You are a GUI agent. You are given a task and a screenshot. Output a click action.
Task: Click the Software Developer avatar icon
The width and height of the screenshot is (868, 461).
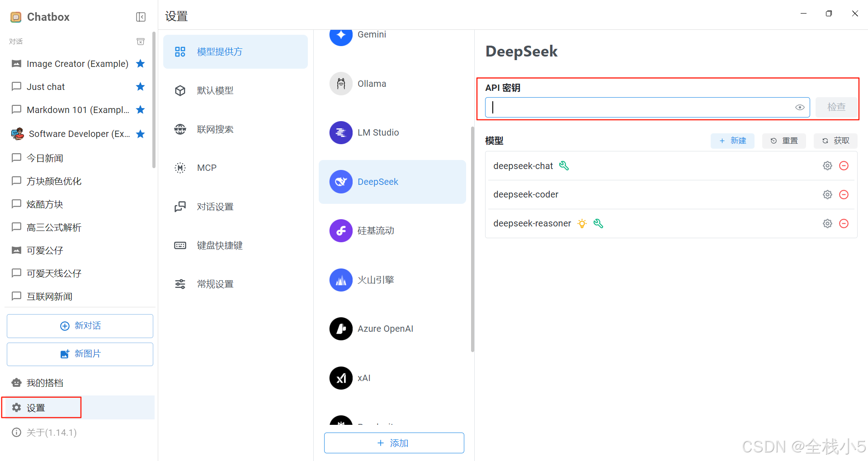click(17, 134)
